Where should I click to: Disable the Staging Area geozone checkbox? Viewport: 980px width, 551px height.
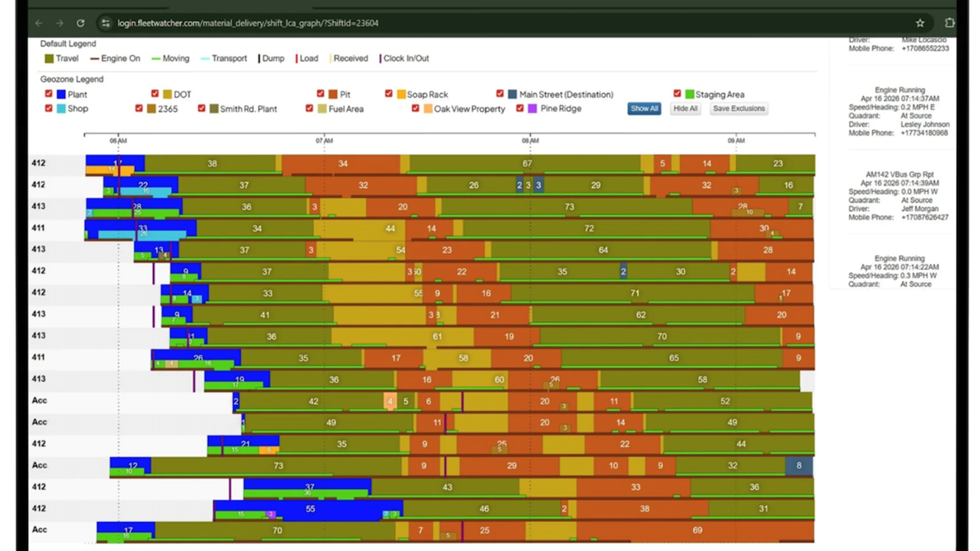point(677,94)
